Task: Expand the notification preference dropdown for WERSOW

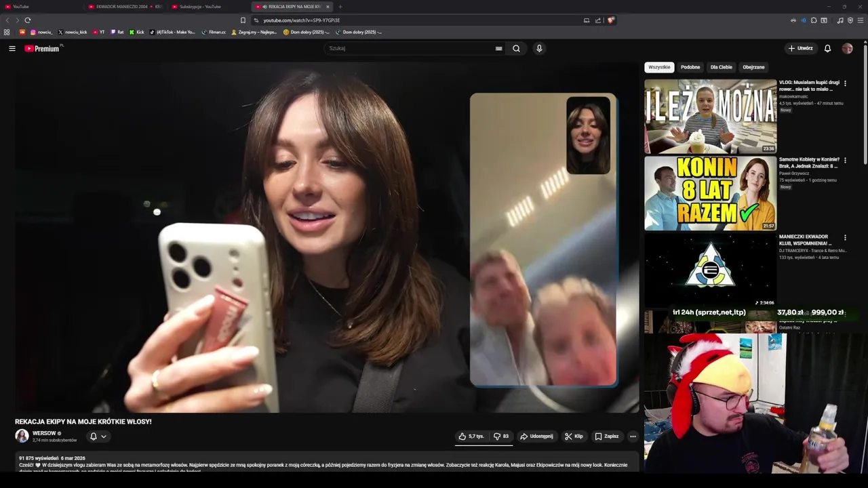Action: tap(104, 436)
